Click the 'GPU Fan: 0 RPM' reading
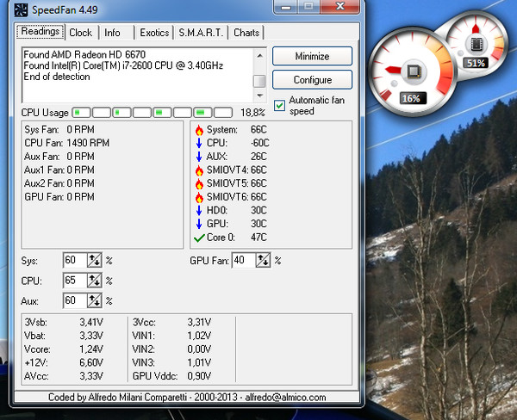This screenshot has height=420, width=517. [x=59, y=197]
